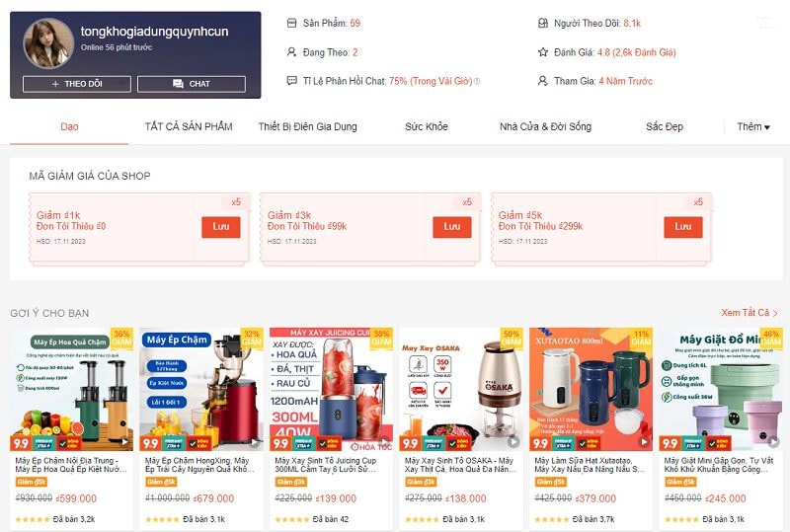
Task: Play video on mini washing machine thumbnail
Action: point(773,442)
